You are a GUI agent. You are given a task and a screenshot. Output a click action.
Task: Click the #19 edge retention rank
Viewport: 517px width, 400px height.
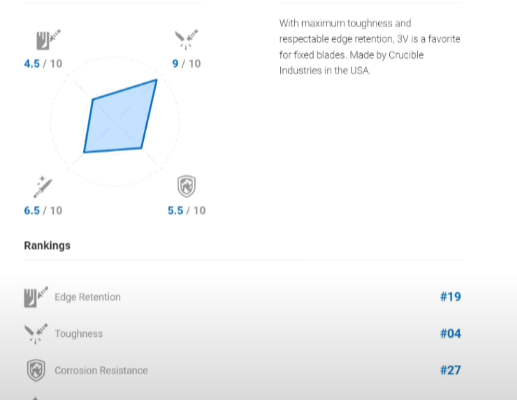pyautogui.click(x=451, y=297)
